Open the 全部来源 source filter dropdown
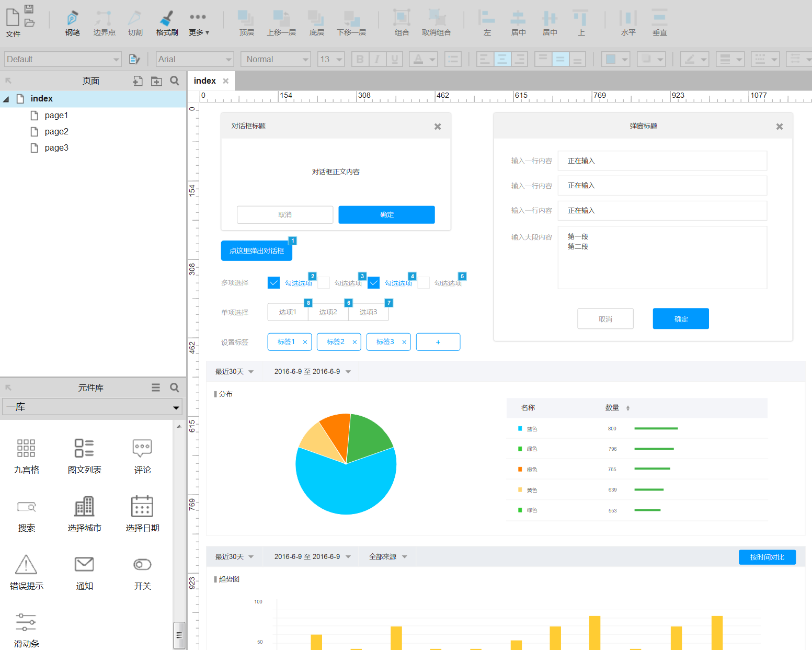The width and height of the screenshot is (812, 650). pyautogui.click(x=387, y=556)
